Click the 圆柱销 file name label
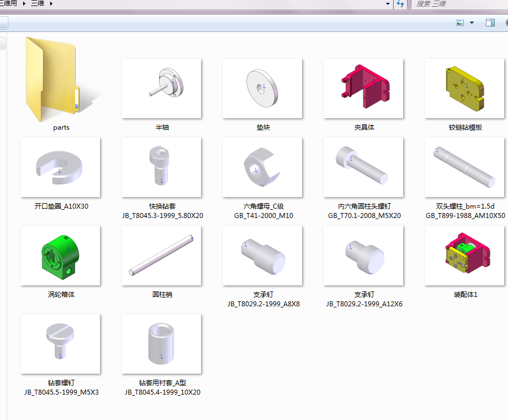Image resolution: width=508 pixels, height=420 pixels. click(162, 295)
